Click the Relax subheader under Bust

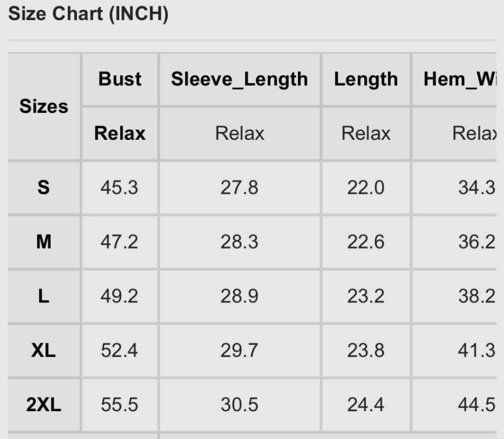coord(120,133)
